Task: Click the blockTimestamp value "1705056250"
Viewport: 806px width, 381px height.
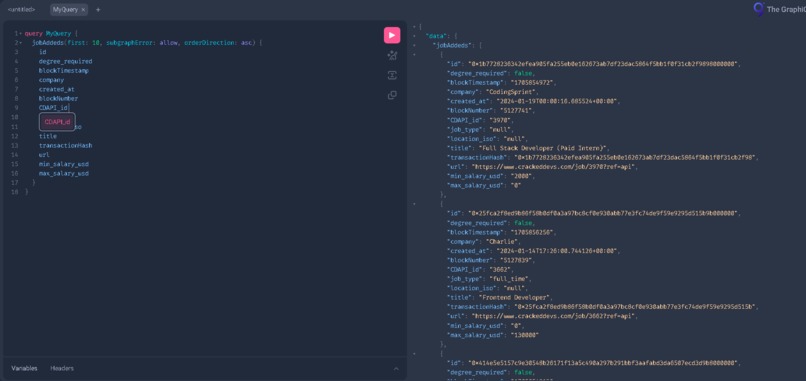Action: 533,232
